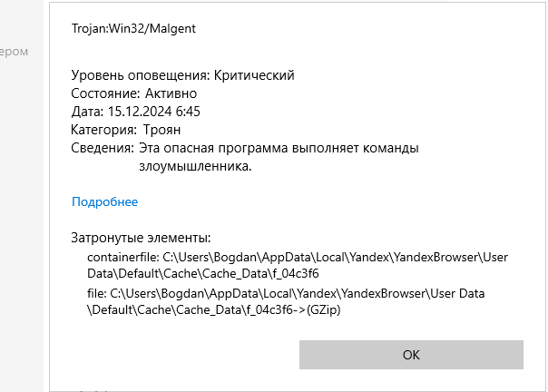Select the date value 15.12.2024 6:45
The image size is (548, 392).
coord(155,111)
